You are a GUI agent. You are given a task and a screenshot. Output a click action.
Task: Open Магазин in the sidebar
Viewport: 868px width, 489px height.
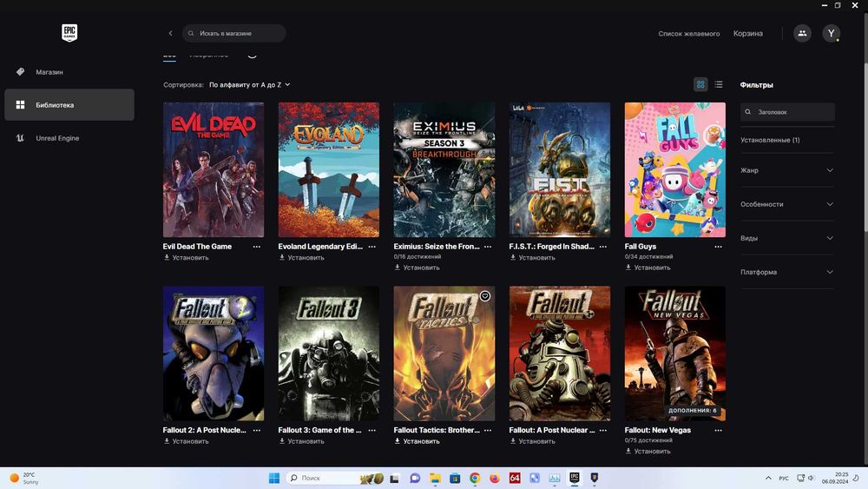69,72
